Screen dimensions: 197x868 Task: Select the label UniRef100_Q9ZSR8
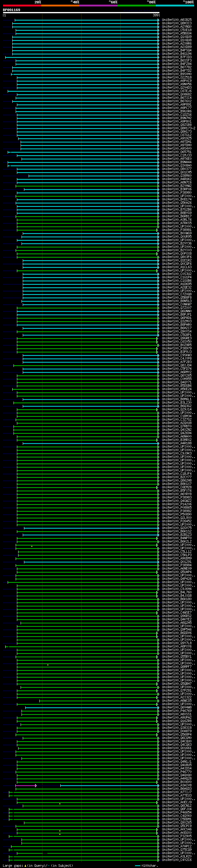click(177, 125)
